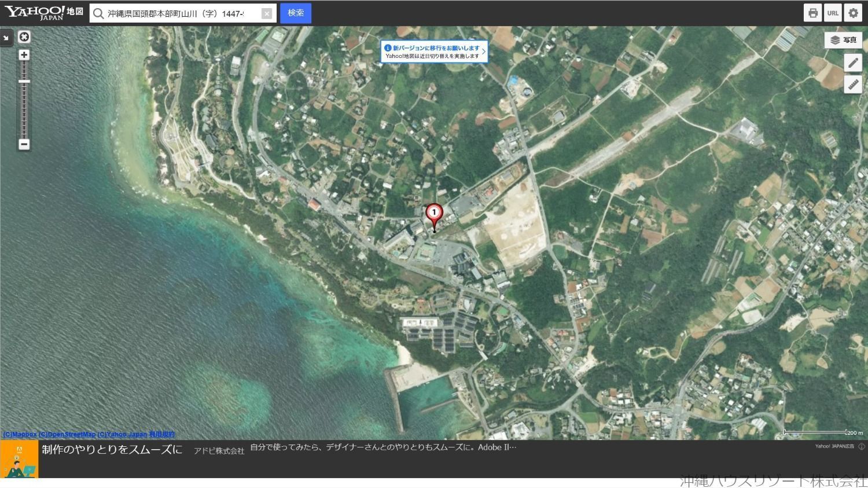
Task: Click the arrow on the version notice
Action: (x=484, y=52)
